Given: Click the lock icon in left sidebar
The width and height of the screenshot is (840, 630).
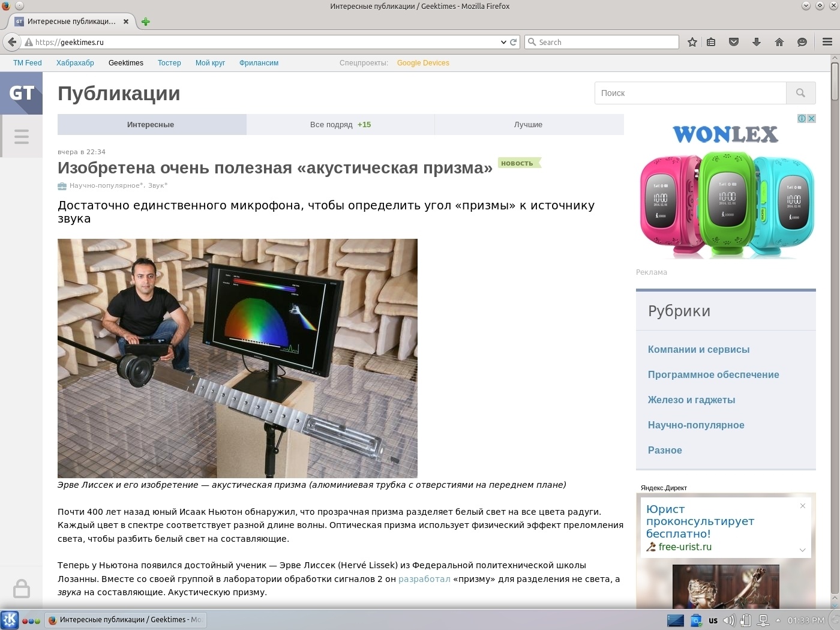Looking at the screenshot, I should pos(22,589).
